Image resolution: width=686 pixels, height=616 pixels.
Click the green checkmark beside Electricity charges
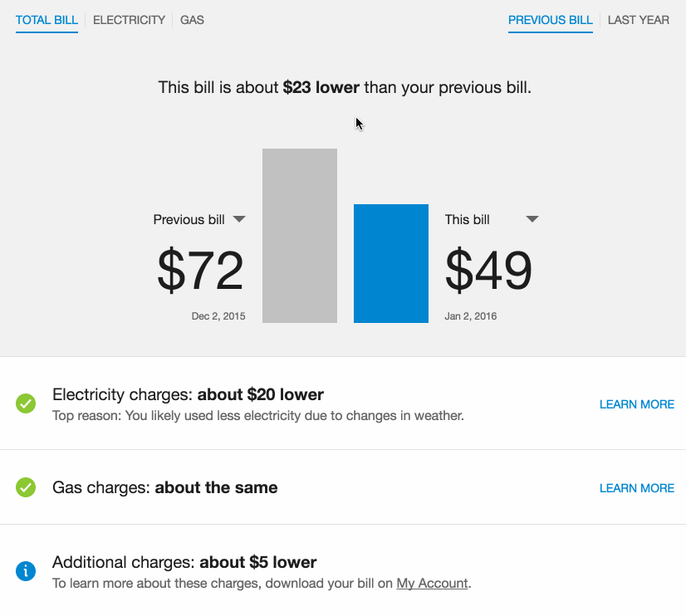pos(26,404)
